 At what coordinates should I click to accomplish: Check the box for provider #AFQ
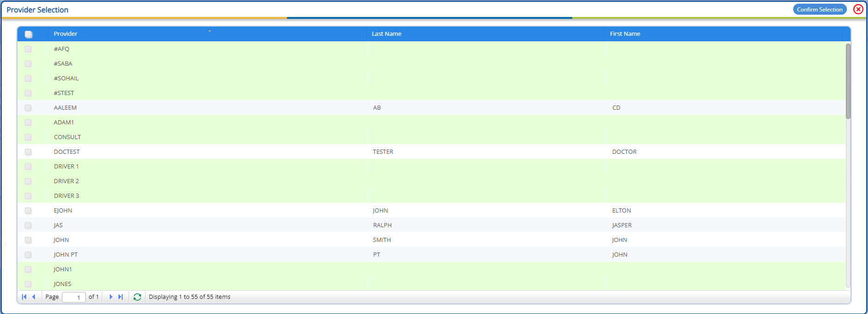coord(28,49)
